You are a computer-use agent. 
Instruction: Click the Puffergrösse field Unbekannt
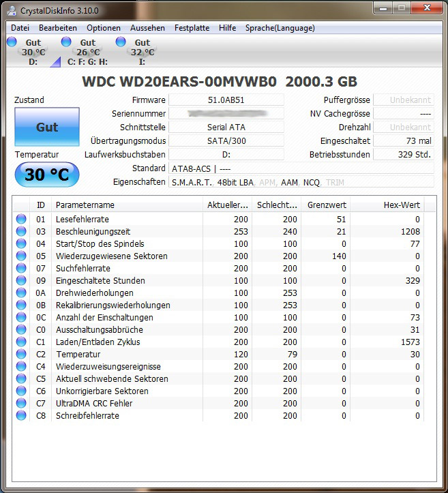coord(404,100)
